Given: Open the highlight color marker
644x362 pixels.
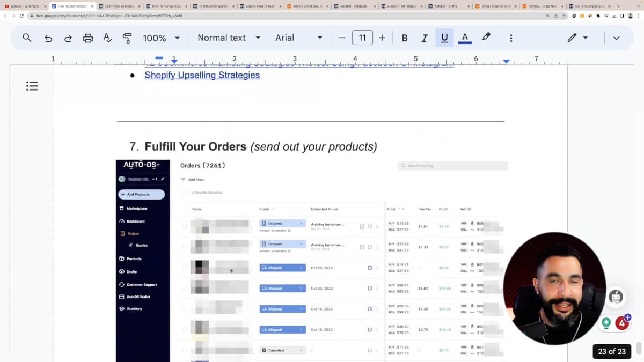Looking at the screenshot, I should tap(486, 38).
